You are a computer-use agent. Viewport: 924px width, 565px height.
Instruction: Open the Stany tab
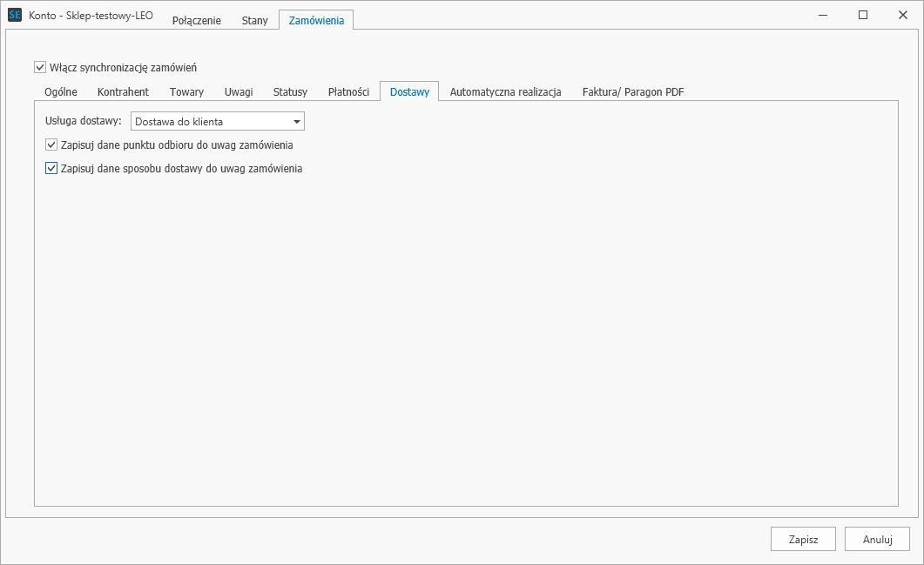pyautogui.click(x=254, y=20)
